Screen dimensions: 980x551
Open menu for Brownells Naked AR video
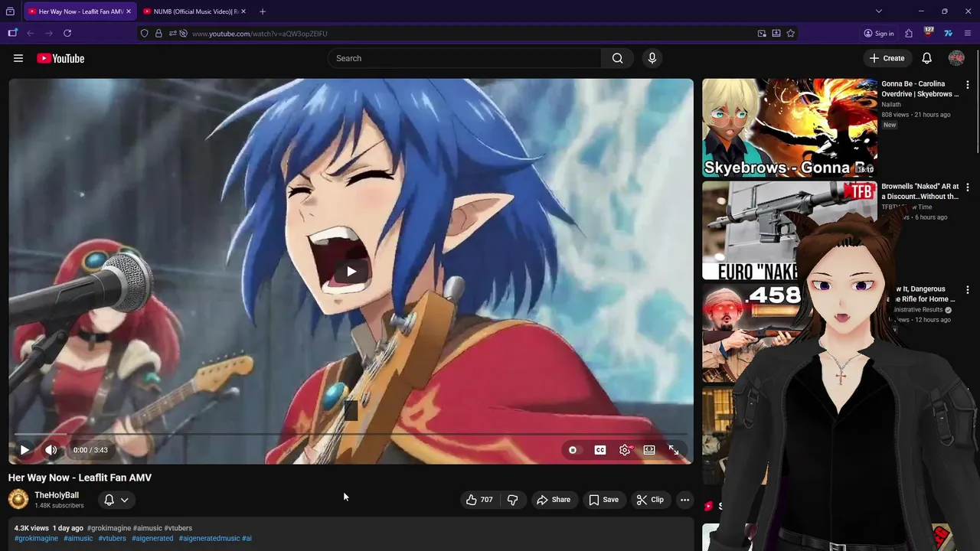[968, 187]
